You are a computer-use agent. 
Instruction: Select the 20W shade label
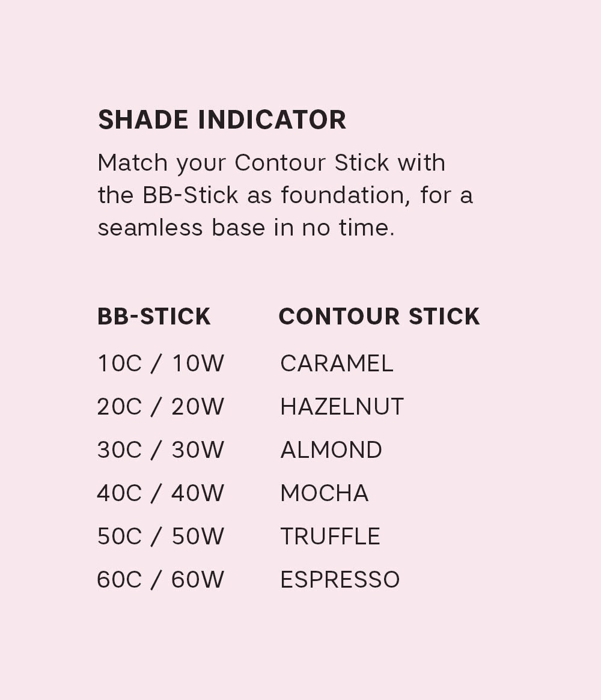point(198,407)
